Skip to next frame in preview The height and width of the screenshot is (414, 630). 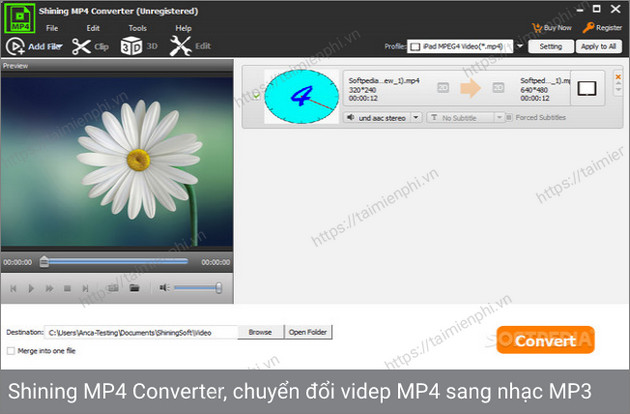pos(85,288)
